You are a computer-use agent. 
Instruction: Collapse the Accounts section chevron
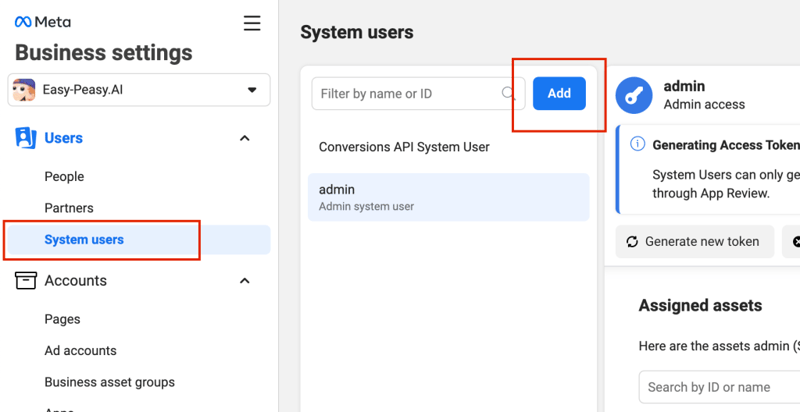(245, 281)
